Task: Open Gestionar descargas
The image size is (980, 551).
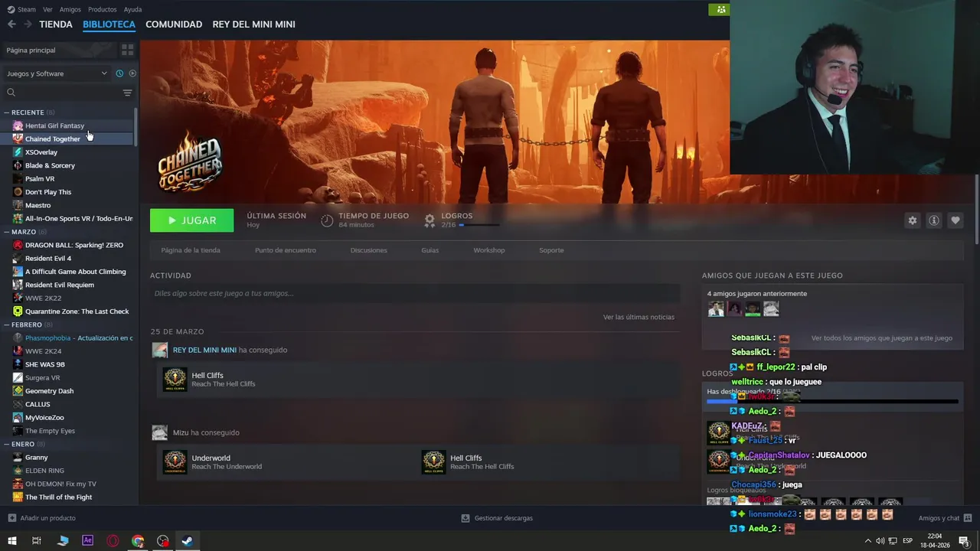Action: [x=497, y=518]
